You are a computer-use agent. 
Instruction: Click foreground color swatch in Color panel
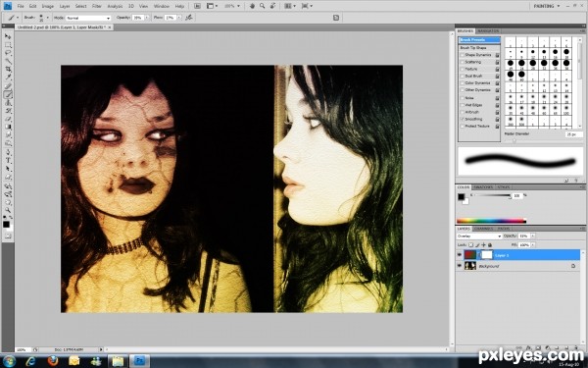click(461, 197)
